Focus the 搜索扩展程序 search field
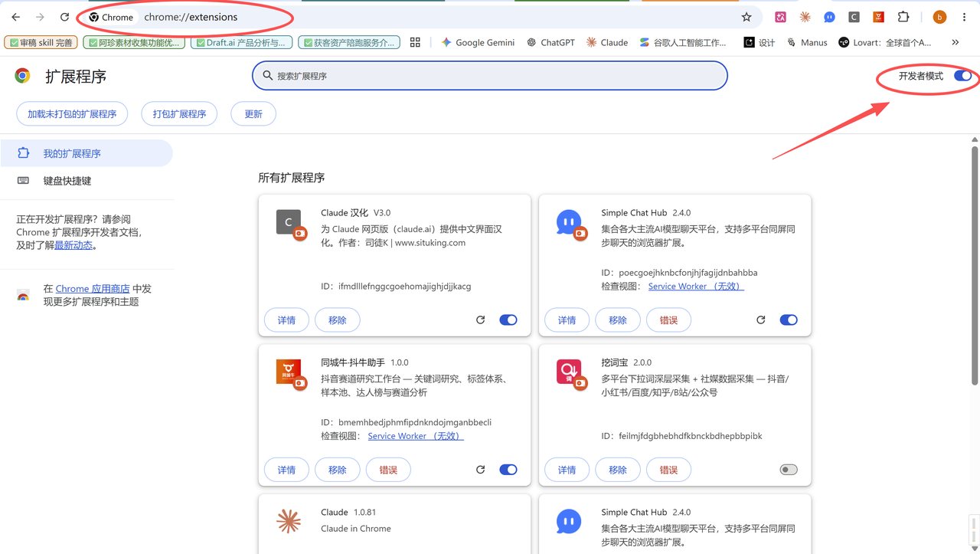 coord(490,76)
